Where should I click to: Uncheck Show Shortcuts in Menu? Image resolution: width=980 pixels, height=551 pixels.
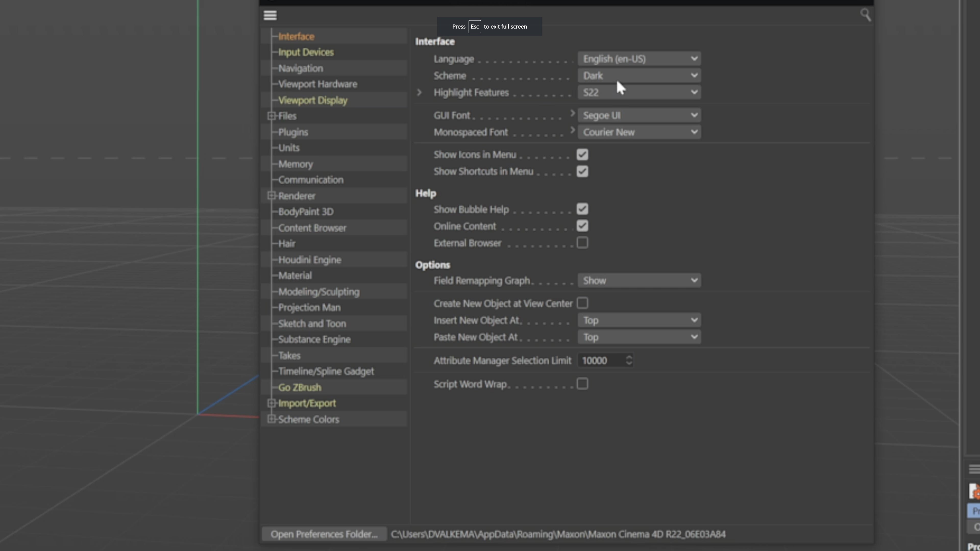pyautogui.click(x=582, y=171)
